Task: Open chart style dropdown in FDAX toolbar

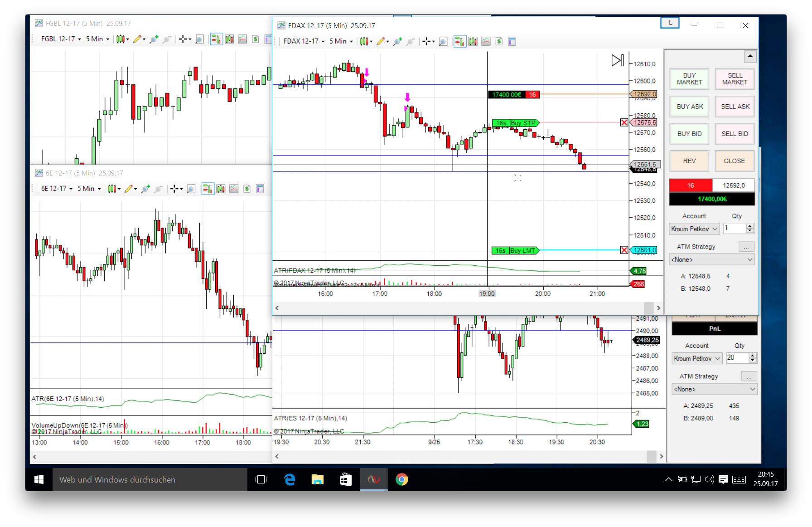Action: pos(366,41)
